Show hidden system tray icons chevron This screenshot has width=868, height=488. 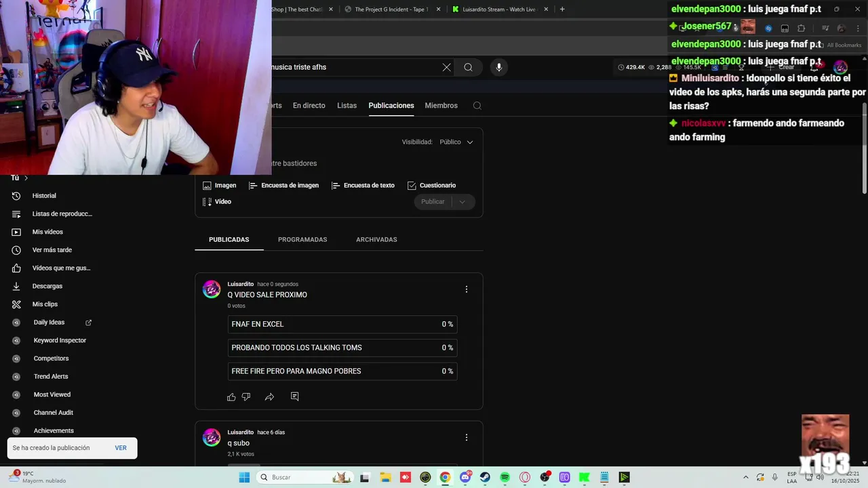pyautogui.click(x=746, y=477)
